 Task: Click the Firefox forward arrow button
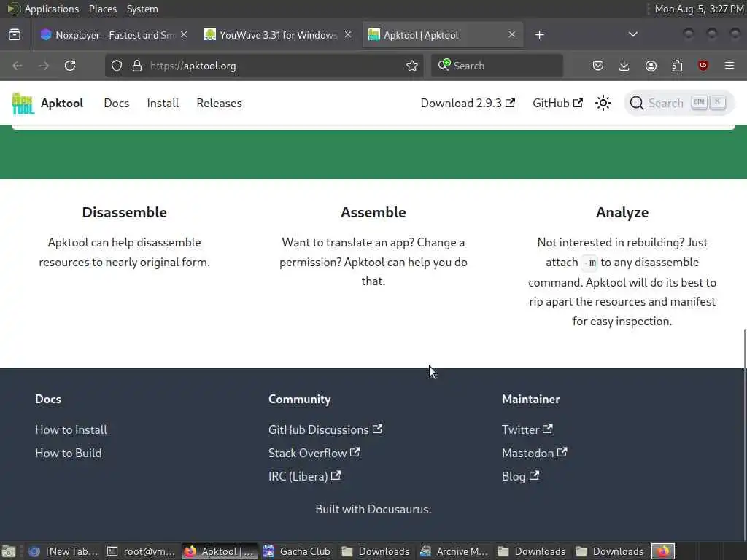point(44,66)
